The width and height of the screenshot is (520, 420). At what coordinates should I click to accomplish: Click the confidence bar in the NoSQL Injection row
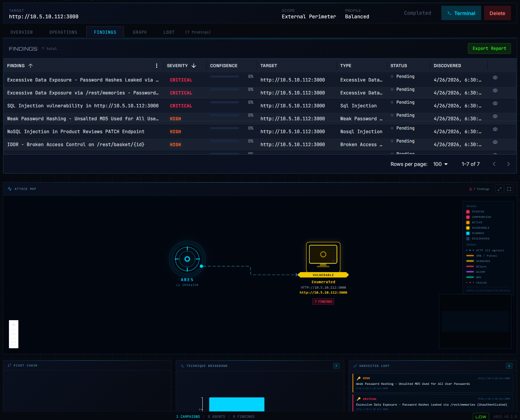tap(225, 128)
